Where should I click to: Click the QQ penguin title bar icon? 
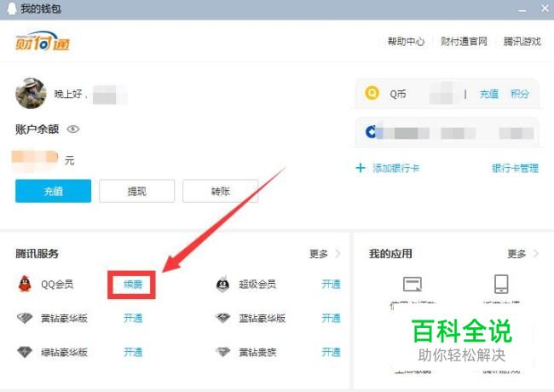(x=12, y=9)
